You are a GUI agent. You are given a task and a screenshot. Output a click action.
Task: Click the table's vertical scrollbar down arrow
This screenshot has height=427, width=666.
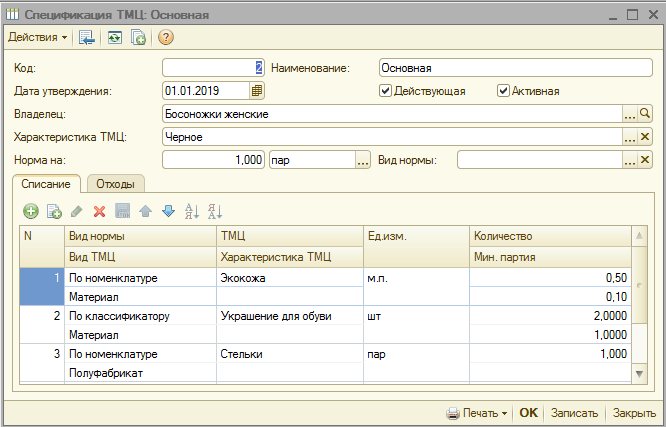pyautogui.click(x=641, y=372)
